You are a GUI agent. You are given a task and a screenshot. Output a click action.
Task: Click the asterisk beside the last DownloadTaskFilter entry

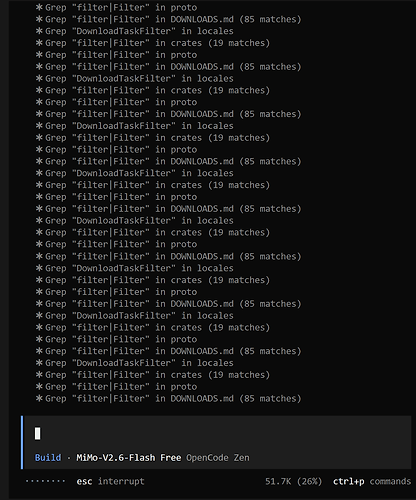(x=39, y=363)
